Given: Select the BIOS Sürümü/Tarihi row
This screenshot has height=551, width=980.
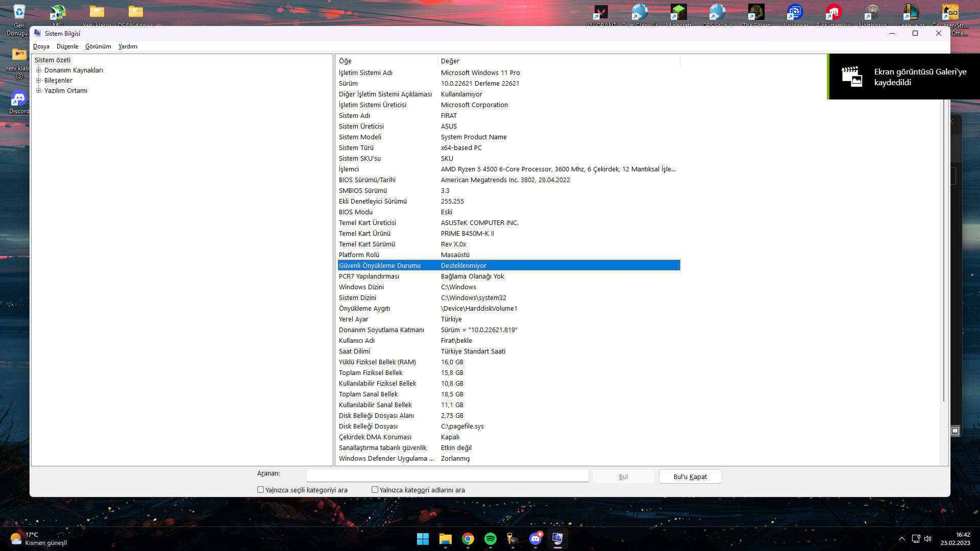Looking at the screenshot, I should point(509,180).
